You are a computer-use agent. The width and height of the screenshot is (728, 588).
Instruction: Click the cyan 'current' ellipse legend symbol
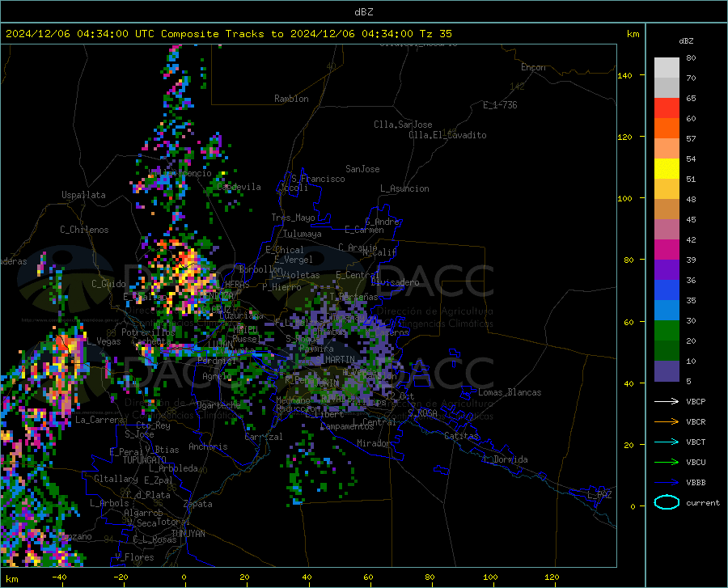(x=667, y=502)
